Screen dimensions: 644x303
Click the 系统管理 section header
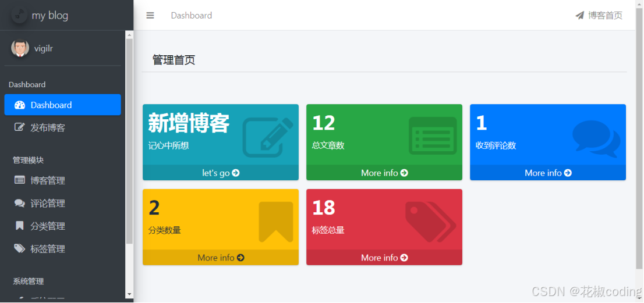[x=29, y=281]
